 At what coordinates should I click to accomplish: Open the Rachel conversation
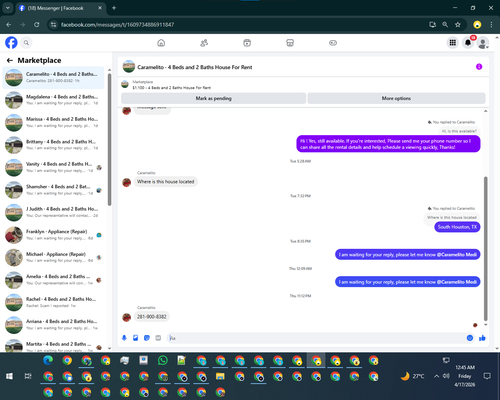point(53,302)
